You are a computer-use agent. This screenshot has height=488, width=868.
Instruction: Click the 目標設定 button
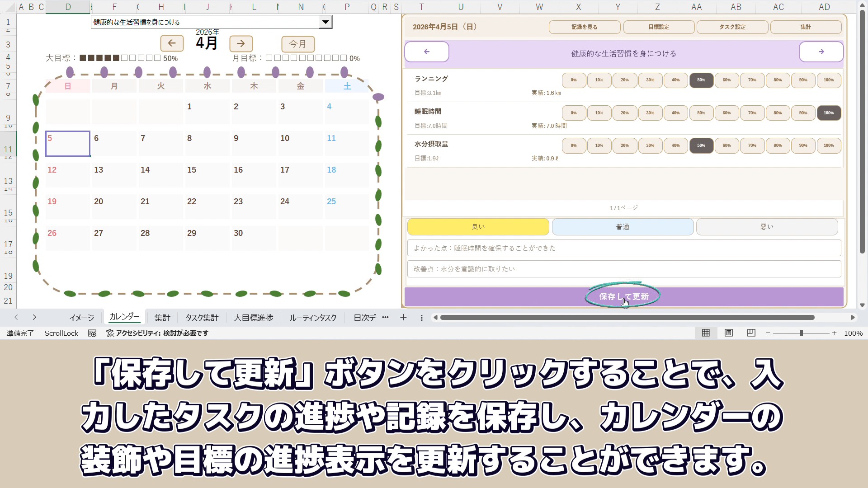pyautogui.click(x=659, y=27)
